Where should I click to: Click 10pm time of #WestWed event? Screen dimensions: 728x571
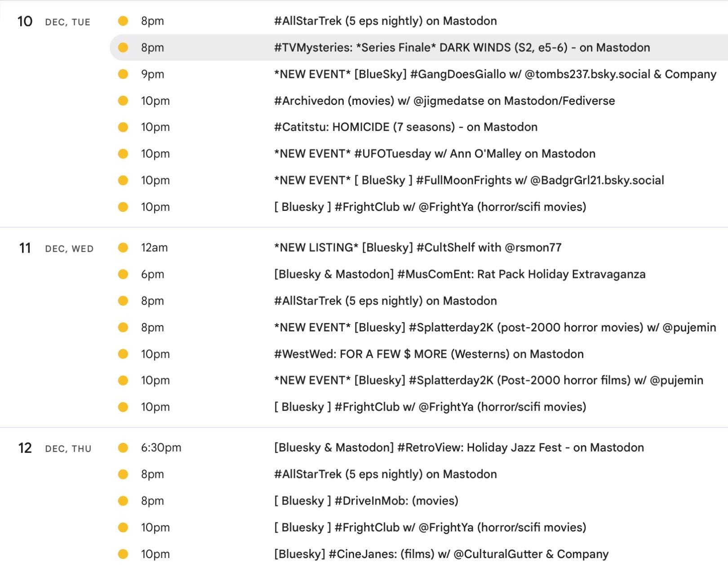pyautogui.click(x=155, y=354)
